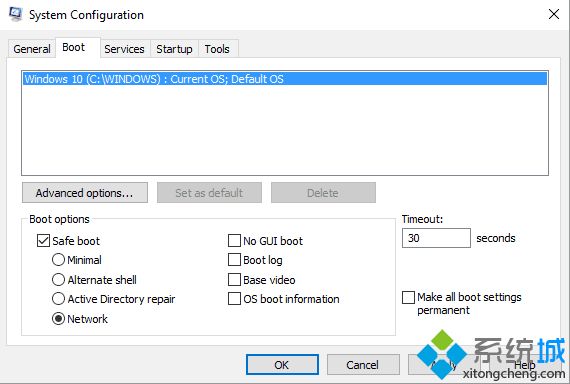Choose the Minimal safe boot option

58,260
